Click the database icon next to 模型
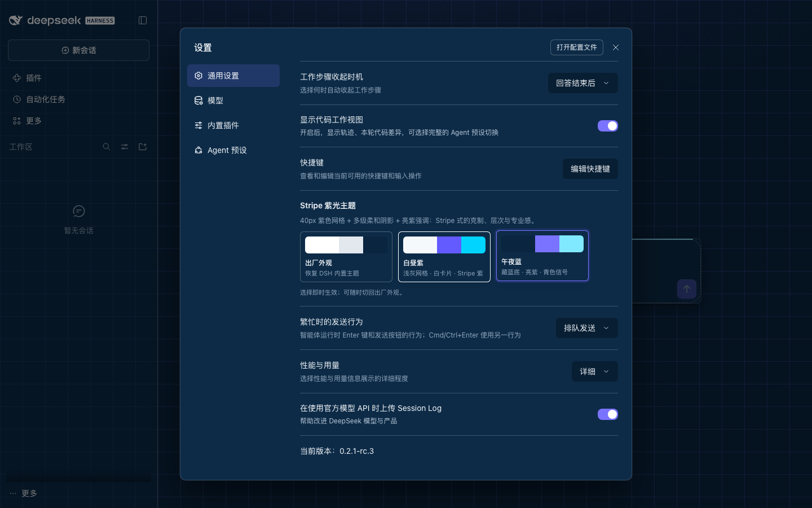Viewport: 812px width, 508px height. coord(198,100)
